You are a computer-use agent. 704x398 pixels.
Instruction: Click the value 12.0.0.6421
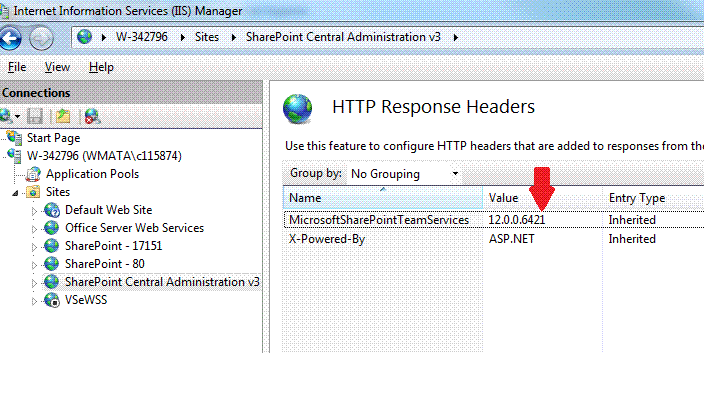(516, 220)
